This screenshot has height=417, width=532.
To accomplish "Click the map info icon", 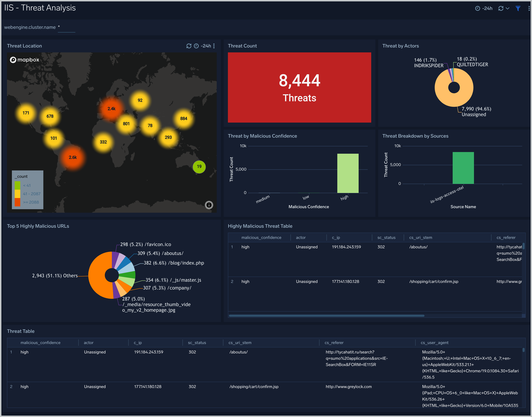I will [x=209, y=205].
